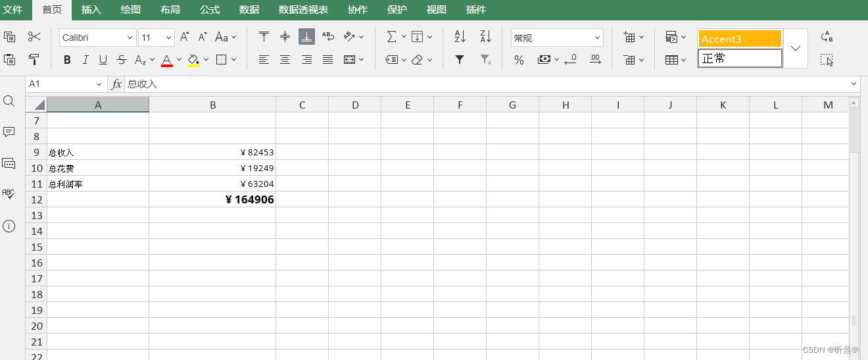Click the Select all icon
868x360 pixels.
tap(827, 60)
